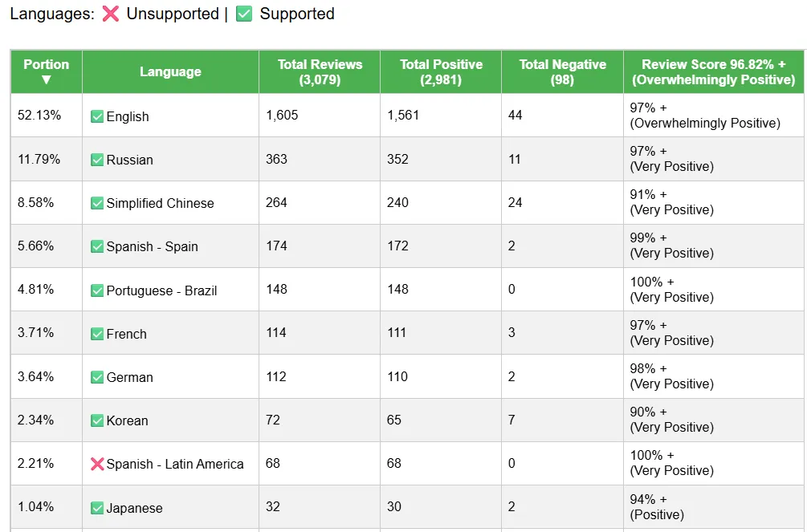Click the green check icon beside Korean
This screenshot has height=532, width=807.
click(x=96, y=421)
